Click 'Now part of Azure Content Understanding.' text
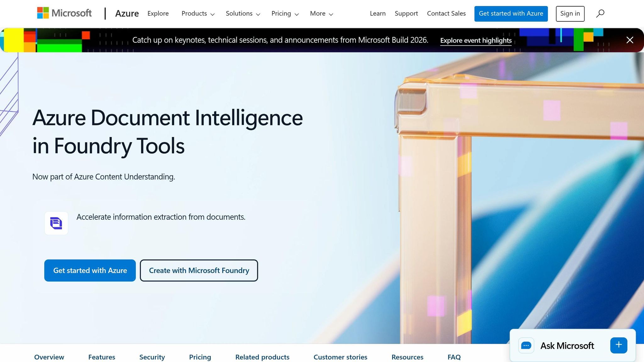This screenshot has height=362, width=644. coord(104,177)
